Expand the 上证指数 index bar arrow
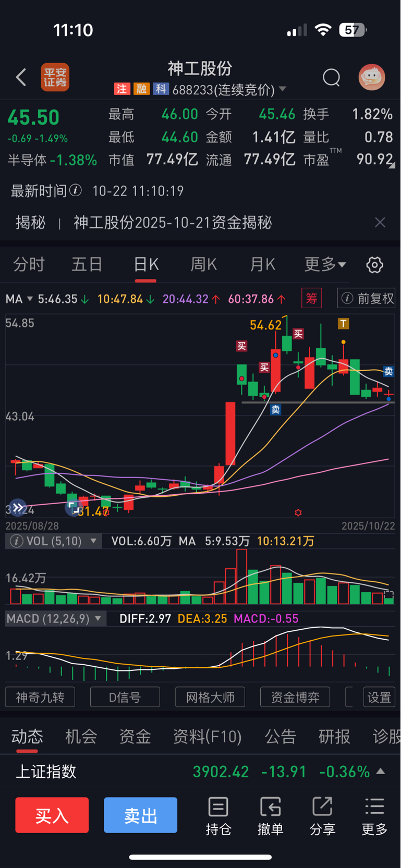This screenshot has height=868, width=401. tap(381, 771)
